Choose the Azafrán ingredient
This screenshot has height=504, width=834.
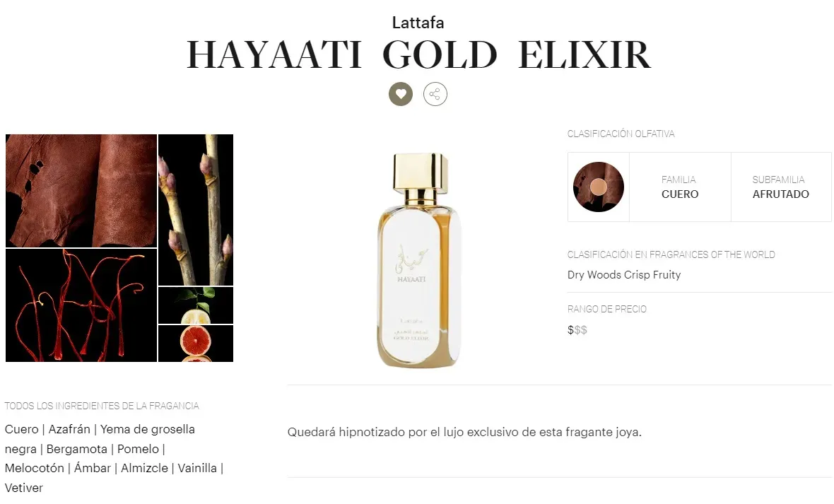pos(69,429)
